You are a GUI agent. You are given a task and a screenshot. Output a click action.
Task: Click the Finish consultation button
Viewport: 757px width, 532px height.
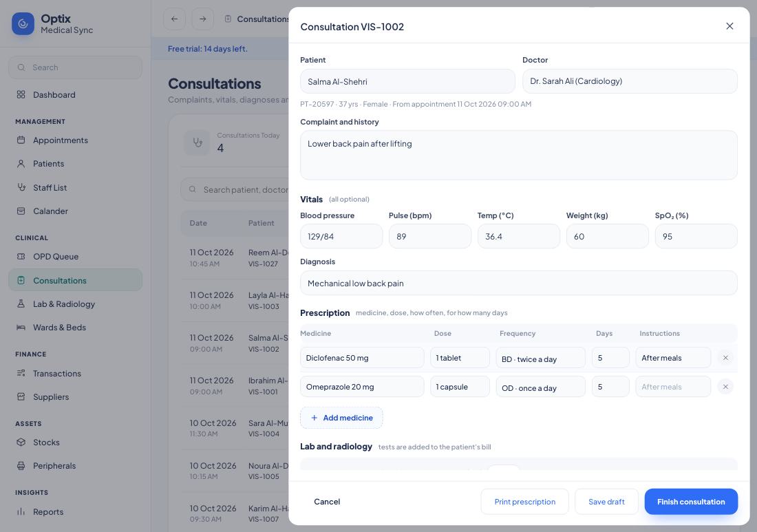pyautogui.click(x=691, y=502)
